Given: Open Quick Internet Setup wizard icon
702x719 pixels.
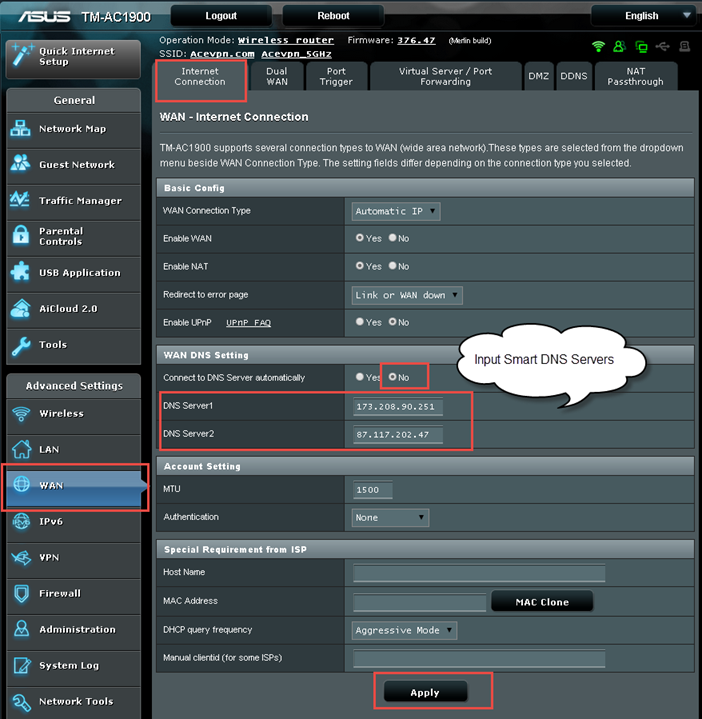Looking at the screenshot, I should click(22, 55).
